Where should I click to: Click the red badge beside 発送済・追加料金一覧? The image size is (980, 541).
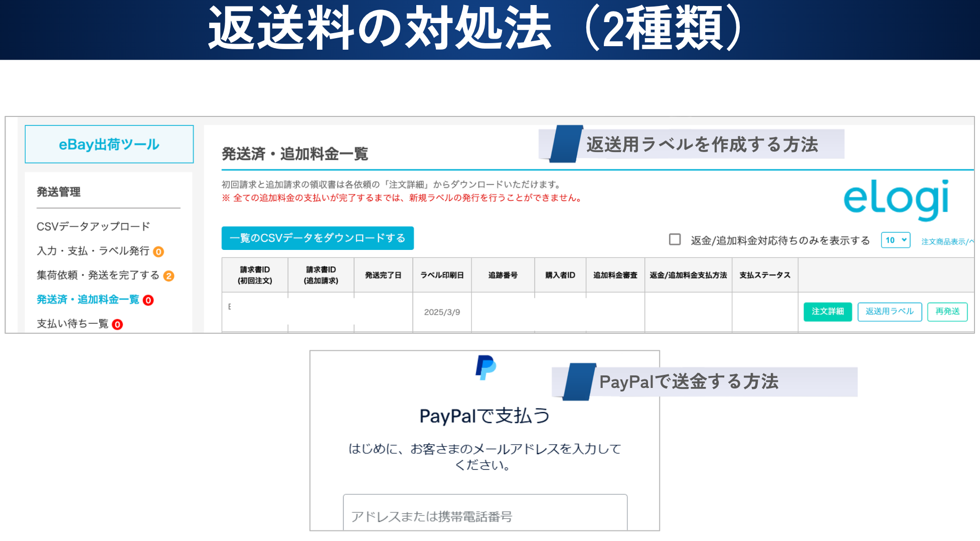point(148,300)
